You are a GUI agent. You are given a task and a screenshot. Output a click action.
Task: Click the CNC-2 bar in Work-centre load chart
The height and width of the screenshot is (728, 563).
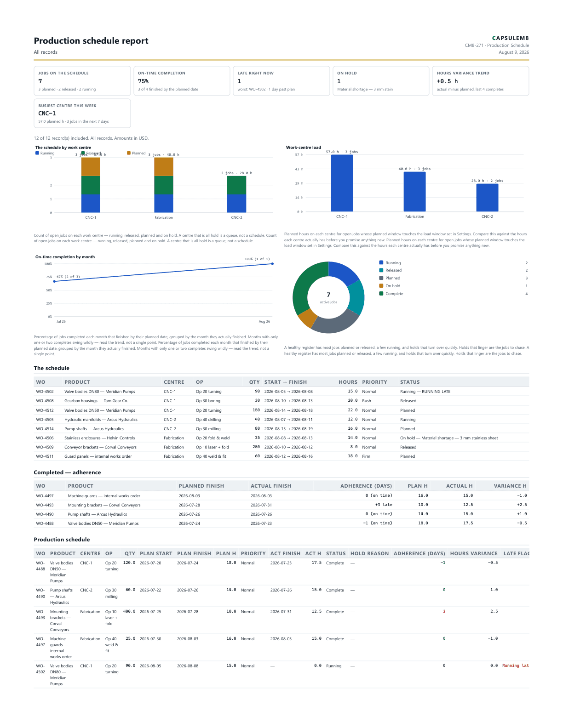coord(487,198)
